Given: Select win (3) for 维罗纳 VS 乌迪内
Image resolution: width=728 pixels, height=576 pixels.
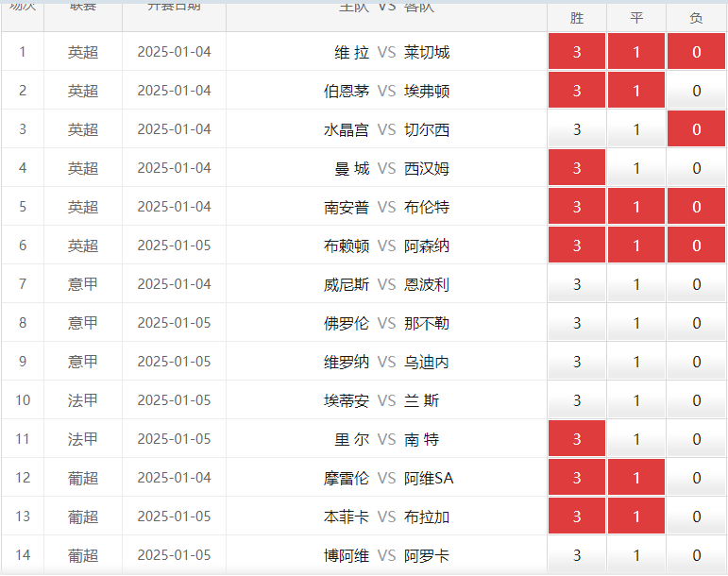Looking at the screenshot, I should click(x=577, y=362).
